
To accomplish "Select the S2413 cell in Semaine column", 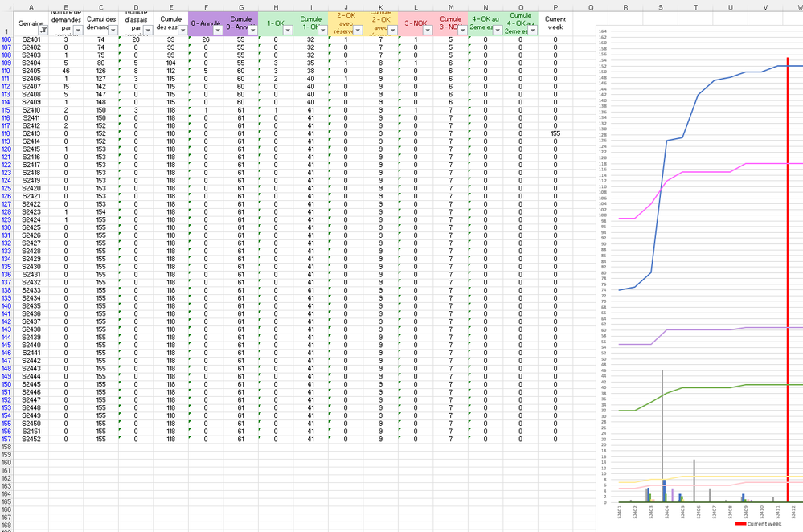I will [x=31, y=133].
